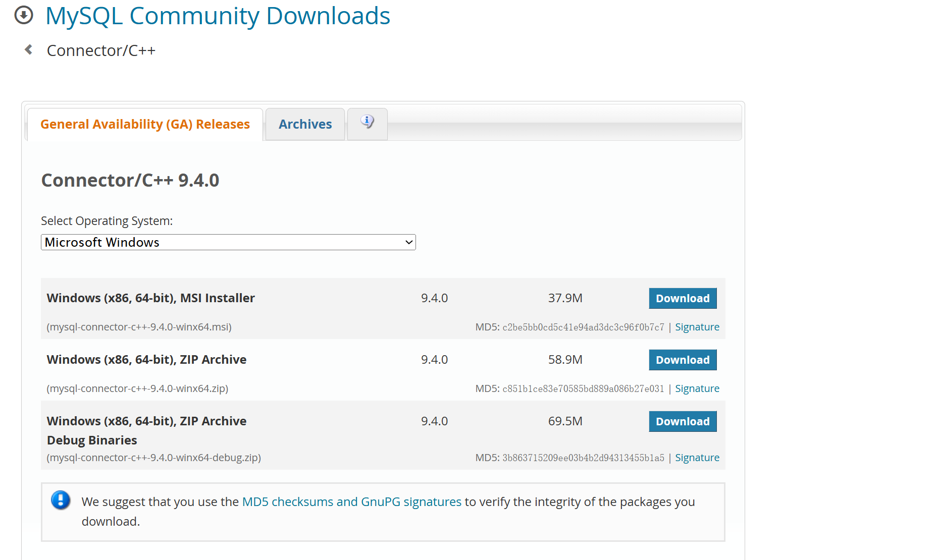Image resolution: width=937 pixels, height=560 pixels.
Task: Click the 'Debug Binaries' label text
Action: click(x=92, y=440)
